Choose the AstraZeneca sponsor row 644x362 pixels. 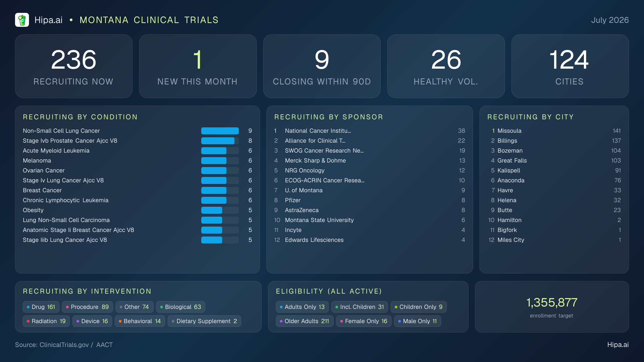click(x=369, y=210)
